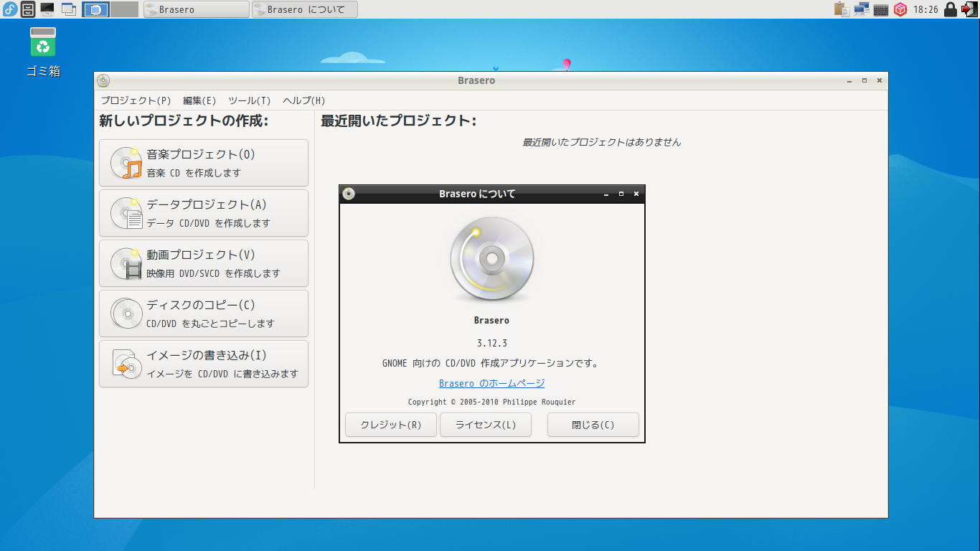
Task: Start a 音楽プロジェクト(O) audio CD project
Action: (x=204, y=163)
